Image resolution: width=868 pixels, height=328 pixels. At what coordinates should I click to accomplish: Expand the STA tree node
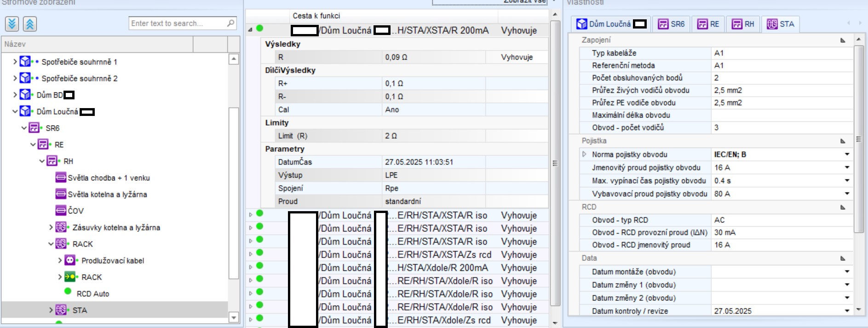point(51,310)
